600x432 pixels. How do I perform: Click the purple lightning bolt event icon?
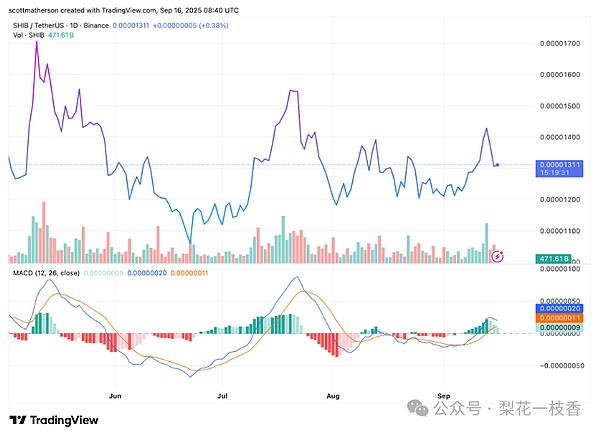click(x=500, y=257)
